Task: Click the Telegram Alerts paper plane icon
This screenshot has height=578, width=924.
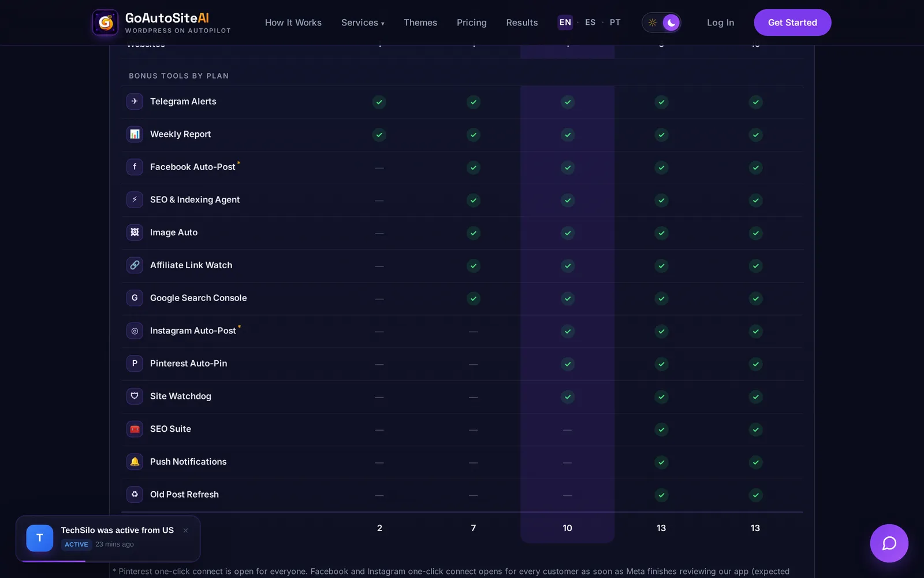Action: click(x=135, y=101)
